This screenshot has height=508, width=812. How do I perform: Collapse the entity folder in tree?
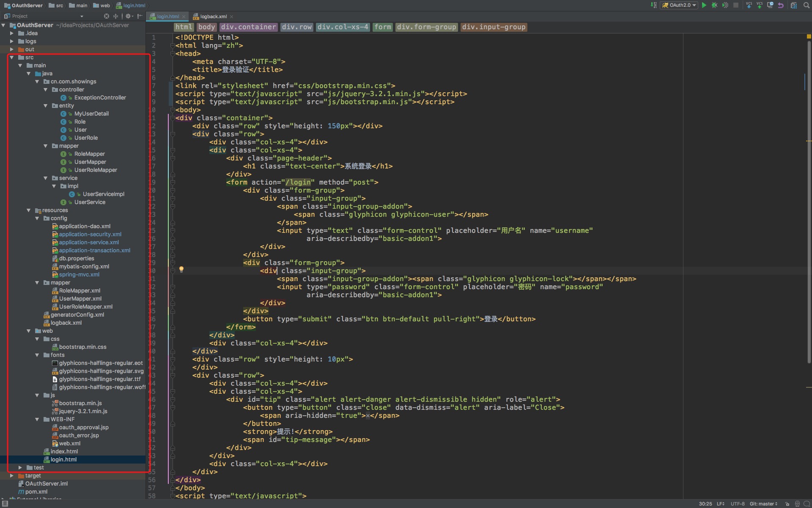click(46, 106)
